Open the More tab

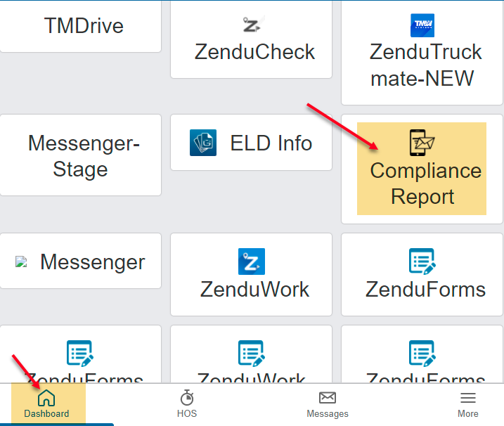click(468, 404)
